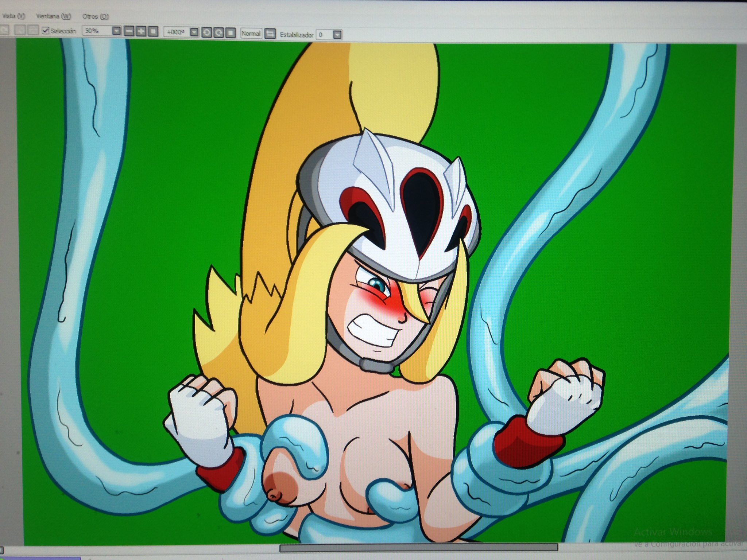Click the zoom in plus button

141,31
